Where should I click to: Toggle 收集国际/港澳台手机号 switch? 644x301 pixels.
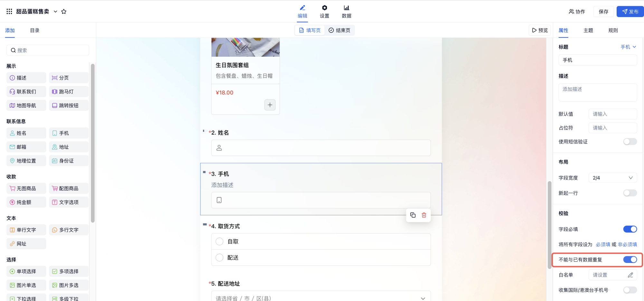(630, 290)
